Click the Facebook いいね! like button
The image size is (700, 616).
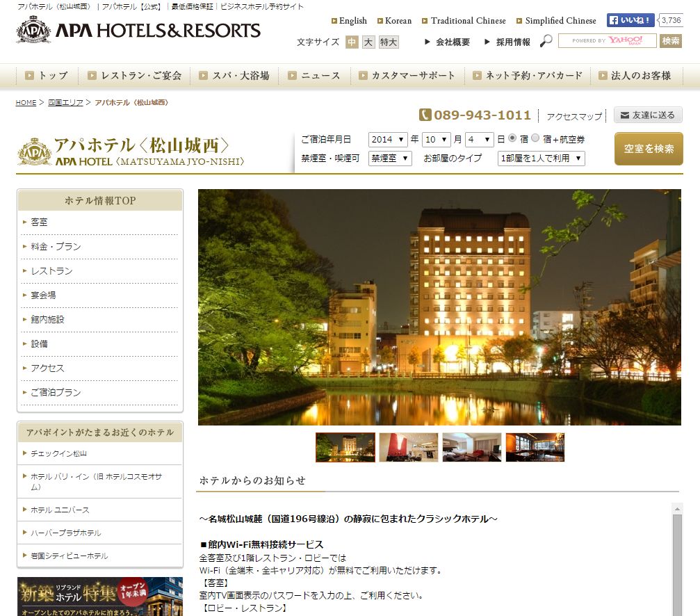[x=630, y=21]
